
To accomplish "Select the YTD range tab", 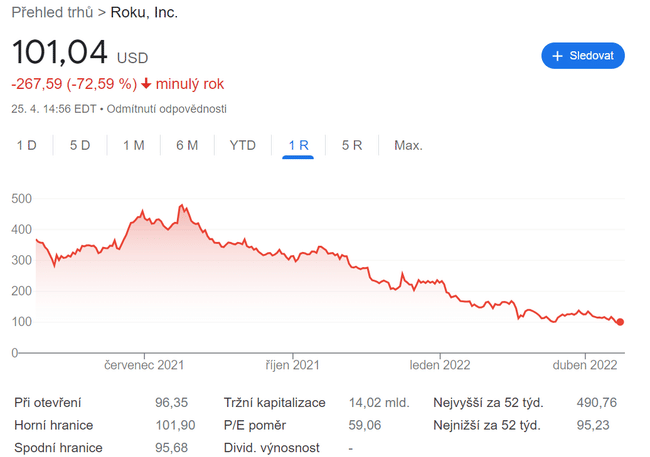I will point(243,145).
